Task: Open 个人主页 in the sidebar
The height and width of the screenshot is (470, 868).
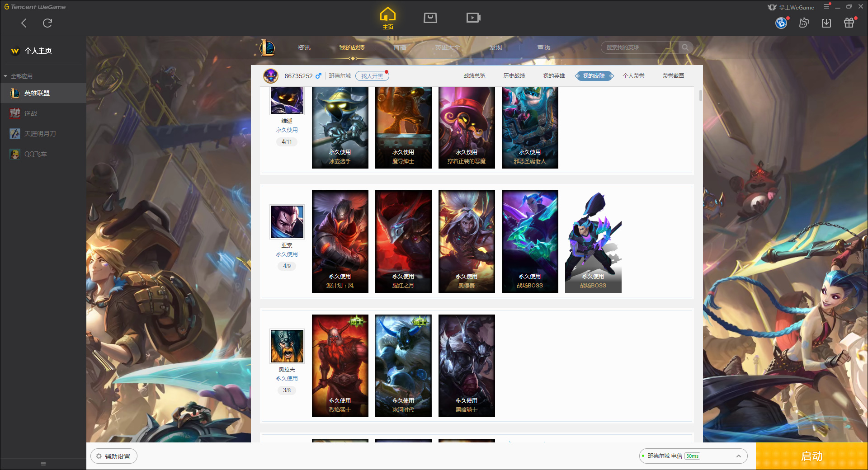Action: pos(43,51)
